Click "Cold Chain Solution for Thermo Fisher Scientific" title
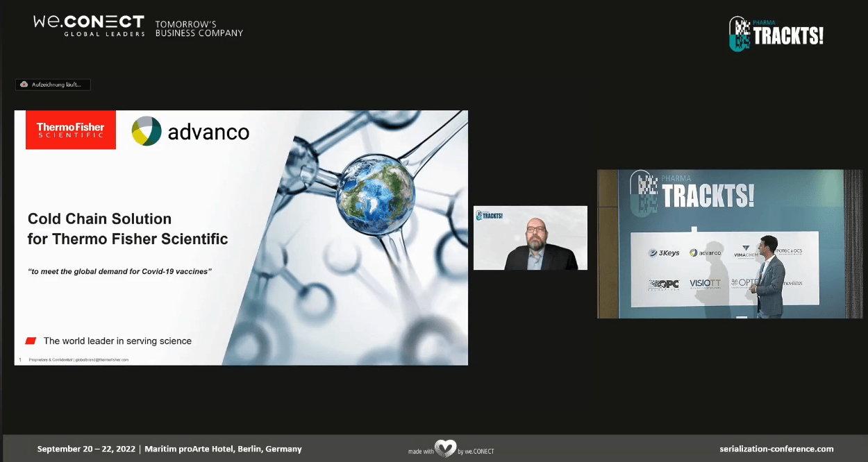This screenshot has width=868, height=462. (128, 229)
